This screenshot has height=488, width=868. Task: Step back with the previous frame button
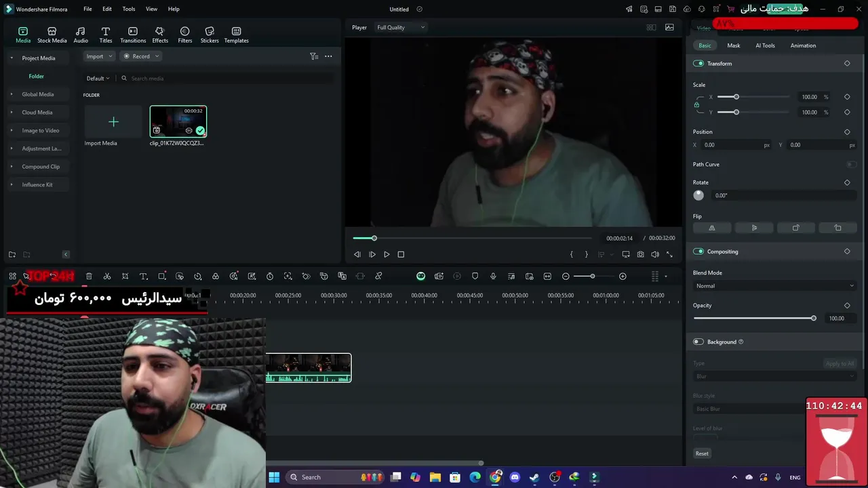pos(357,255)
